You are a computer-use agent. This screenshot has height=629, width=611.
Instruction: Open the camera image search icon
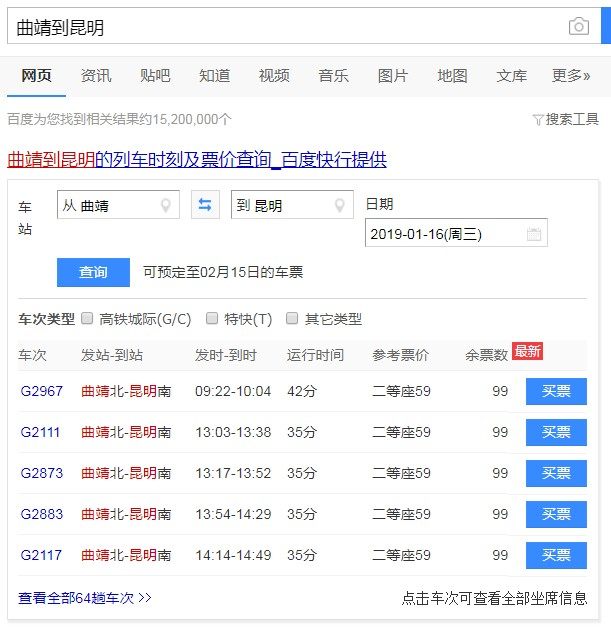coord(579,26)
